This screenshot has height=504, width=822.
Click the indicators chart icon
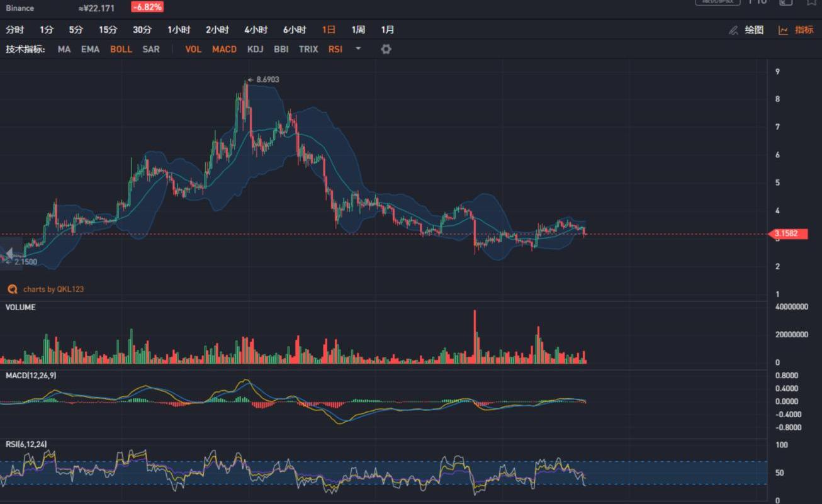pos(784,30)
